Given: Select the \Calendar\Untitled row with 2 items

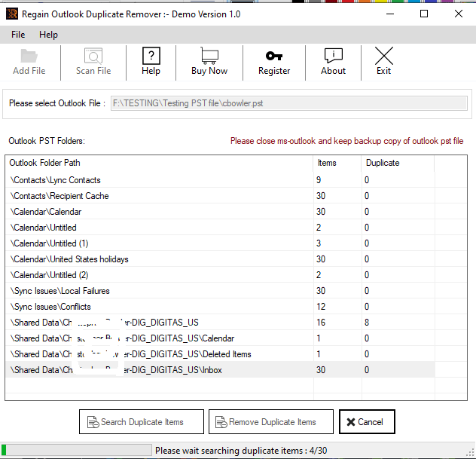Looking at the screenshot, I should [220, 227].
